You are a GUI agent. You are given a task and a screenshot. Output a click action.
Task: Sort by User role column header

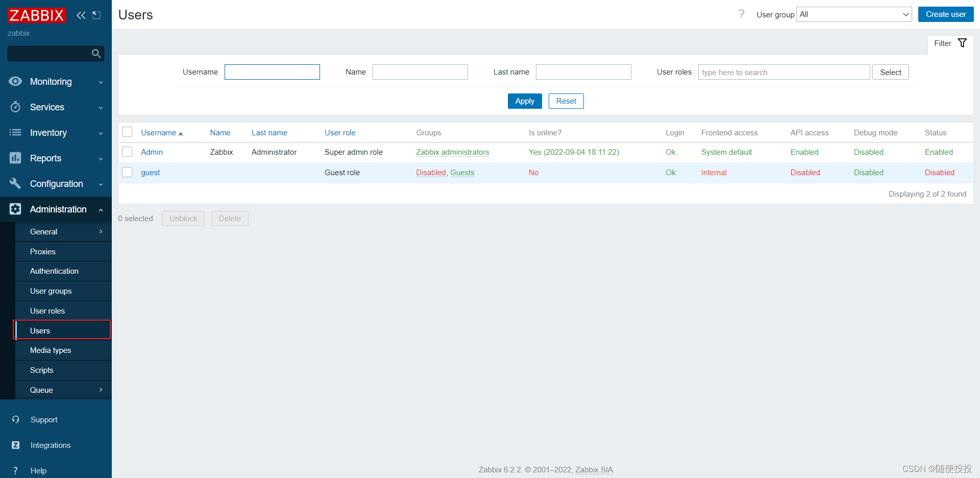[340, 133]
